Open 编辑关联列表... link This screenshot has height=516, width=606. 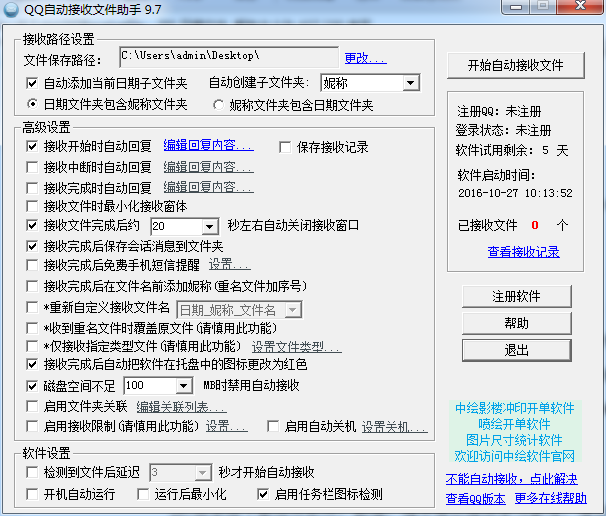tap(181, 407)
